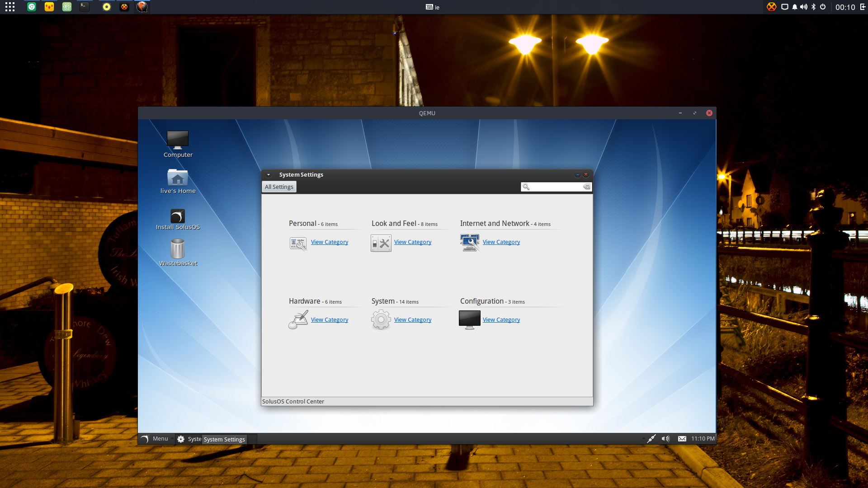
Task: Launch the green browser icon in top panel
Action: tap(32, 7)
